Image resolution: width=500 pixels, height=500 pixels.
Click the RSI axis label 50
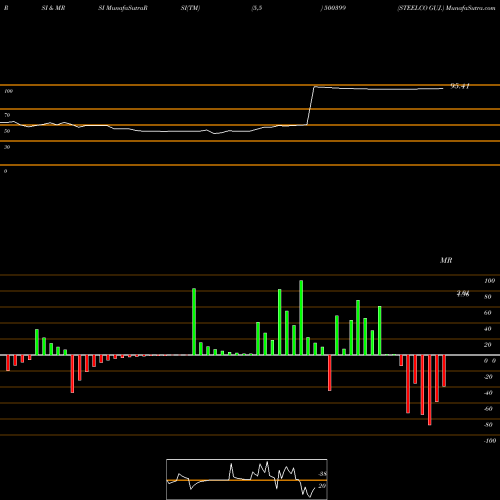tap(7, 131)
